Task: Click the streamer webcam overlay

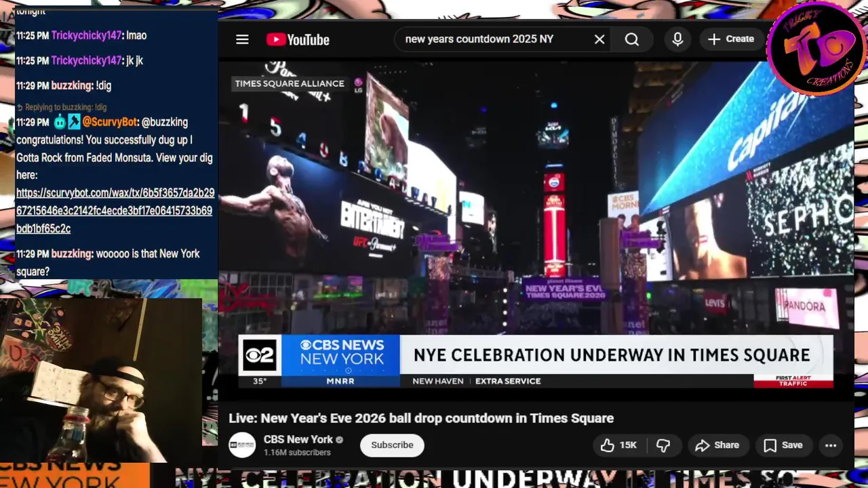Action: (101, 380)
